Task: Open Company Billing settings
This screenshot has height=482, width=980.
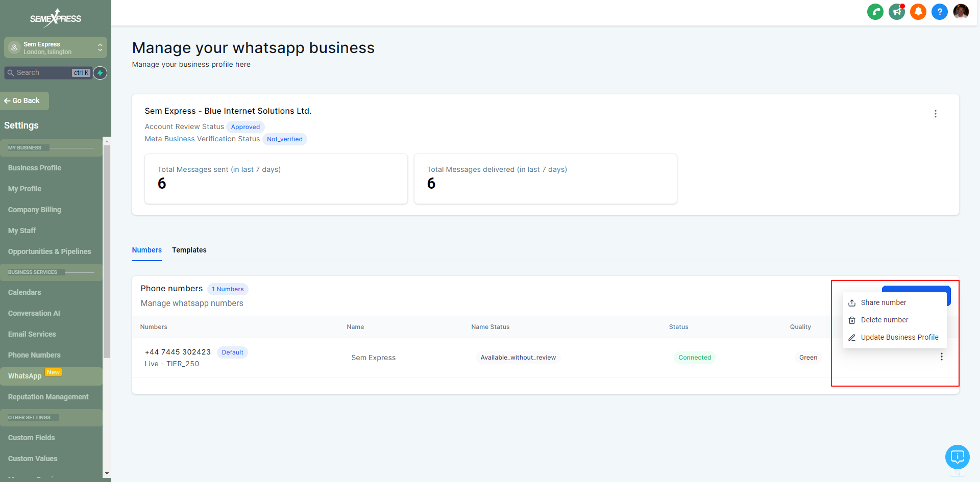Action: point(35,210)
